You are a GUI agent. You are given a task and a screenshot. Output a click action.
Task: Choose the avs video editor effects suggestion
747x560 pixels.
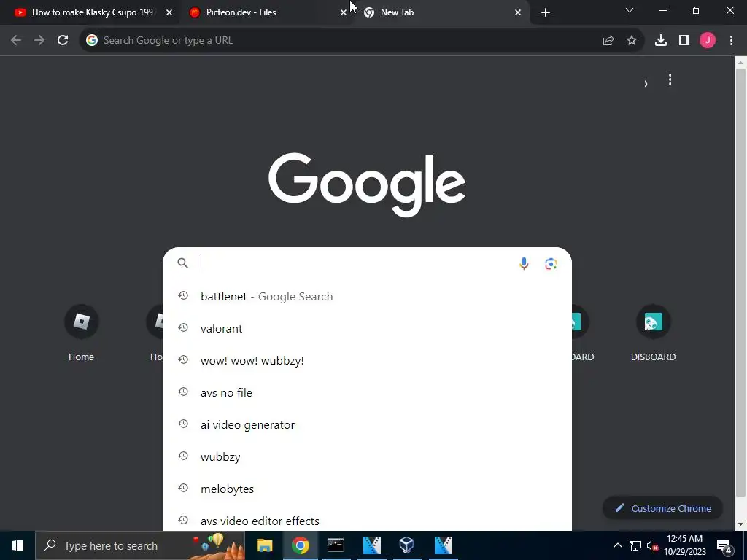pyautogui.click(x=367, y=521)
